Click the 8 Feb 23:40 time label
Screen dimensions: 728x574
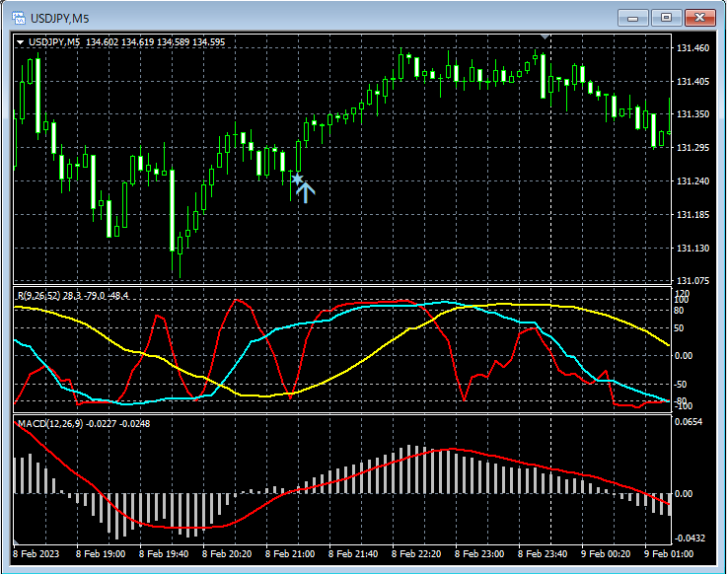[543, 554]
